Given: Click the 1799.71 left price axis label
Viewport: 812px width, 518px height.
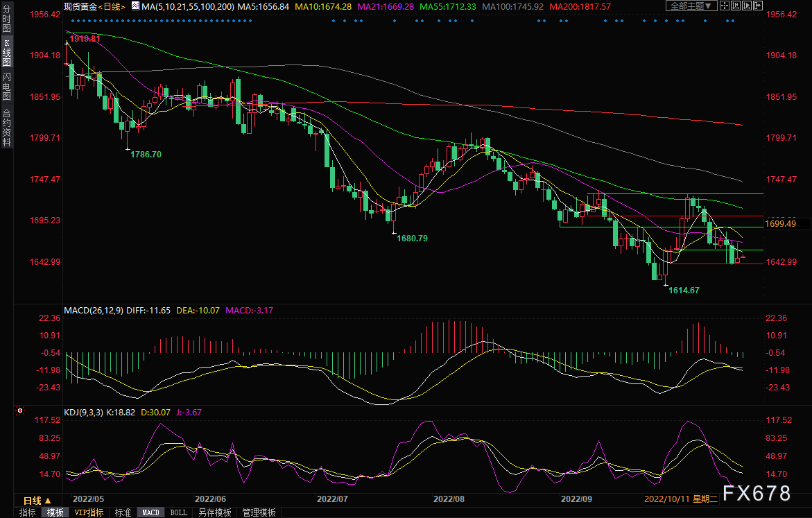Looking at the screenshot, I should [x=45, y=138].
